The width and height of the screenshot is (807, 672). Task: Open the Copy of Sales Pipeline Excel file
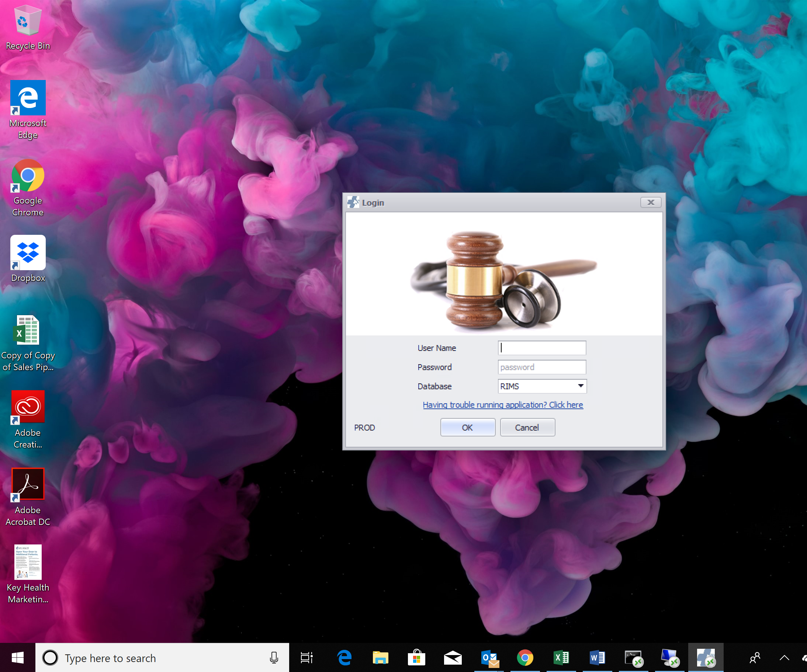coord(28,330)
